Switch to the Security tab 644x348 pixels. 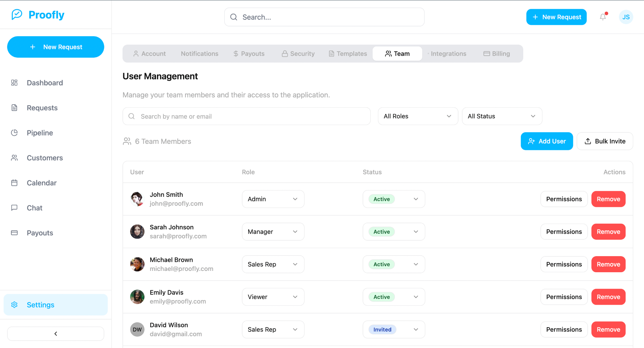[x=298, y=54]
